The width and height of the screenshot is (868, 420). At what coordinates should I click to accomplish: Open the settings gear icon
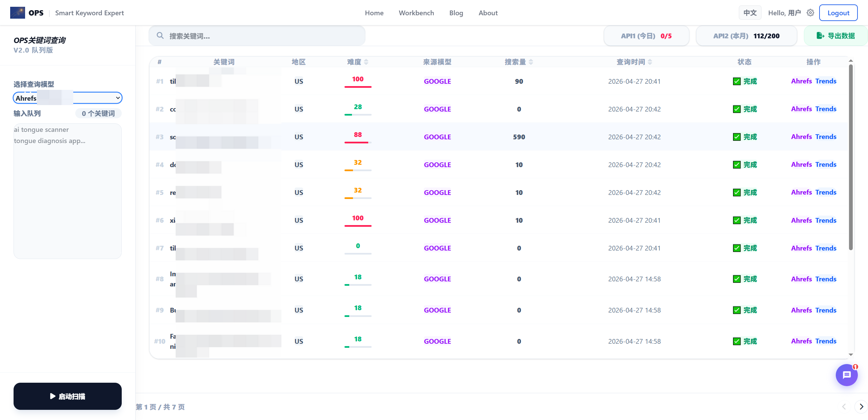pyautogui.click(x=810, y=13)
